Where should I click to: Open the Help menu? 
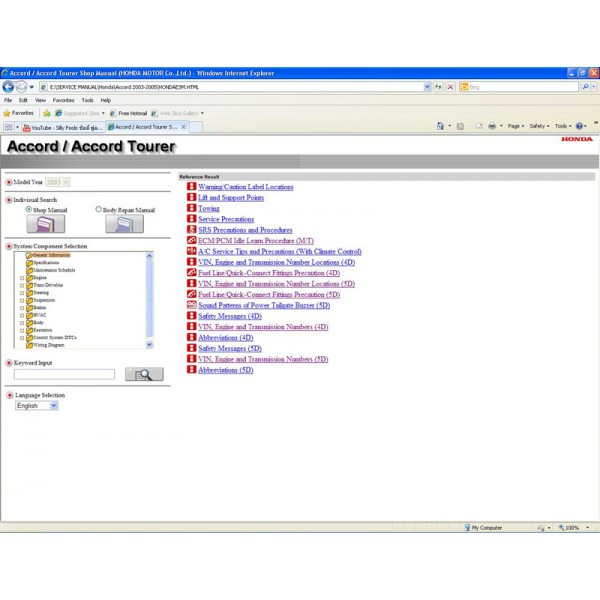106,100
